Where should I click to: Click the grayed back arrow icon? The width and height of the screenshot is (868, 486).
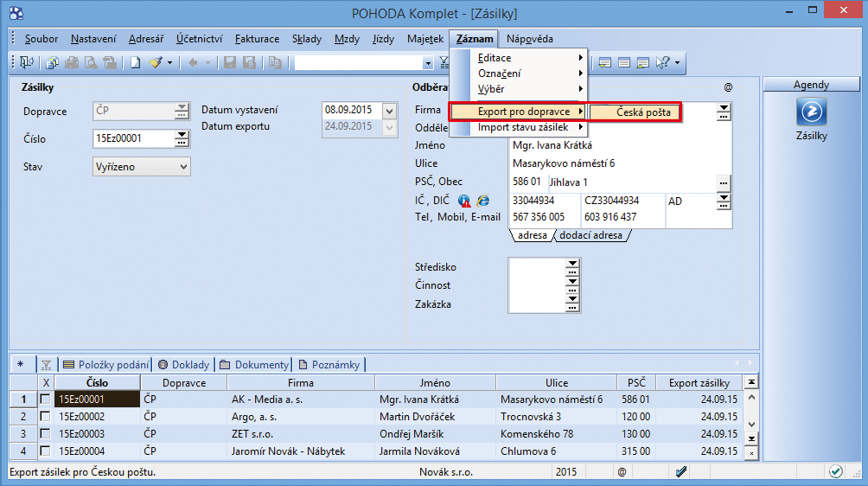[193, 62]
